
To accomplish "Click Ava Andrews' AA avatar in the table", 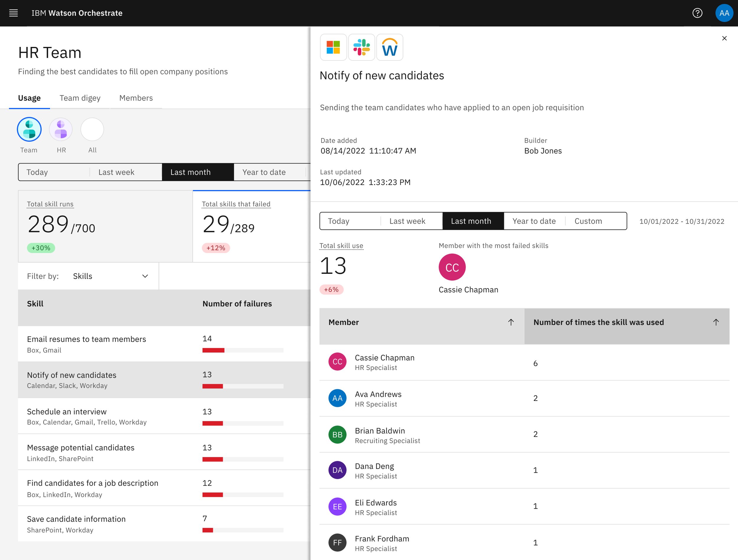I will click(x=337, y=398).
